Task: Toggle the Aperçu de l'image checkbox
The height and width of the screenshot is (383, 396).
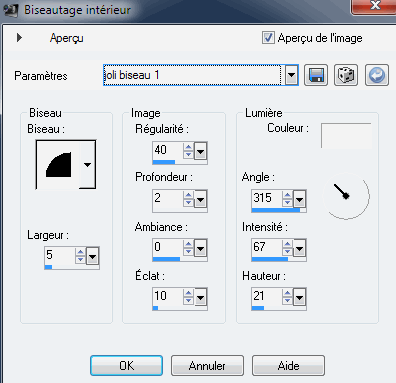Action: (268, 38)
